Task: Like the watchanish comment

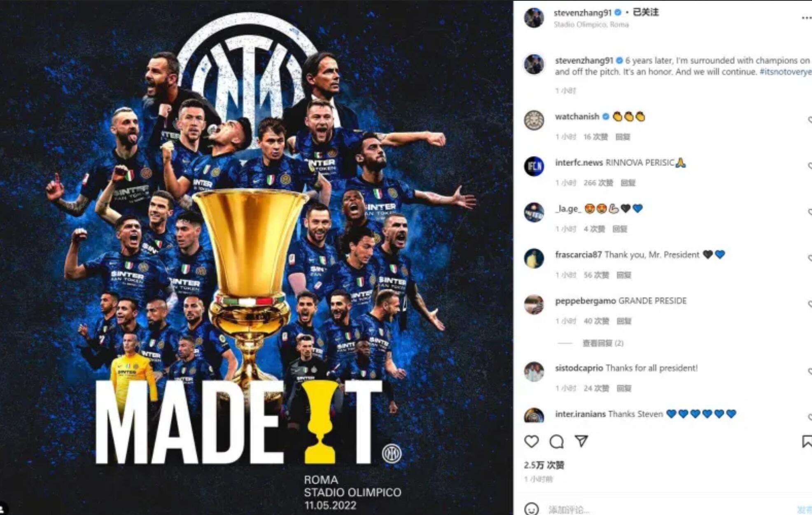Action: pos(810,120)
